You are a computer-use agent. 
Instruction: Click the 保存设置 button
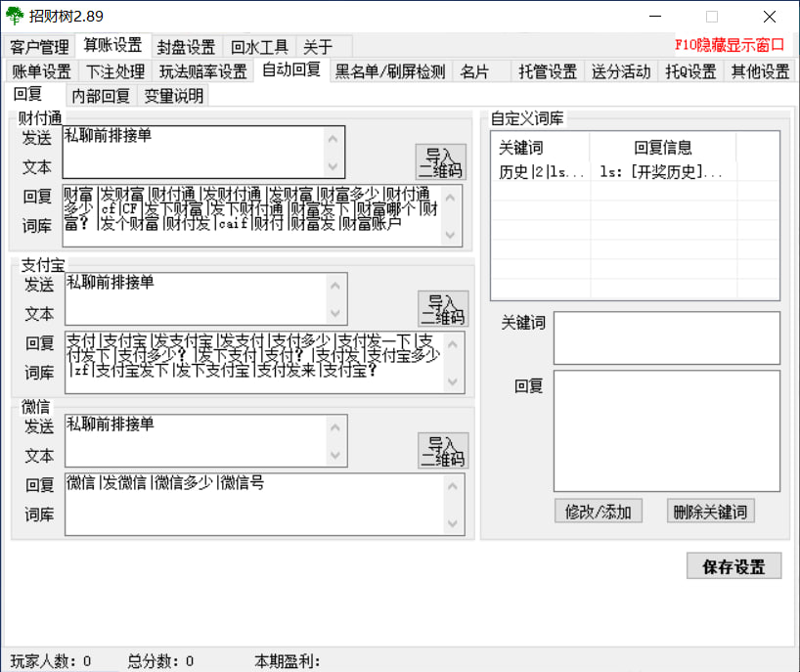733,566
